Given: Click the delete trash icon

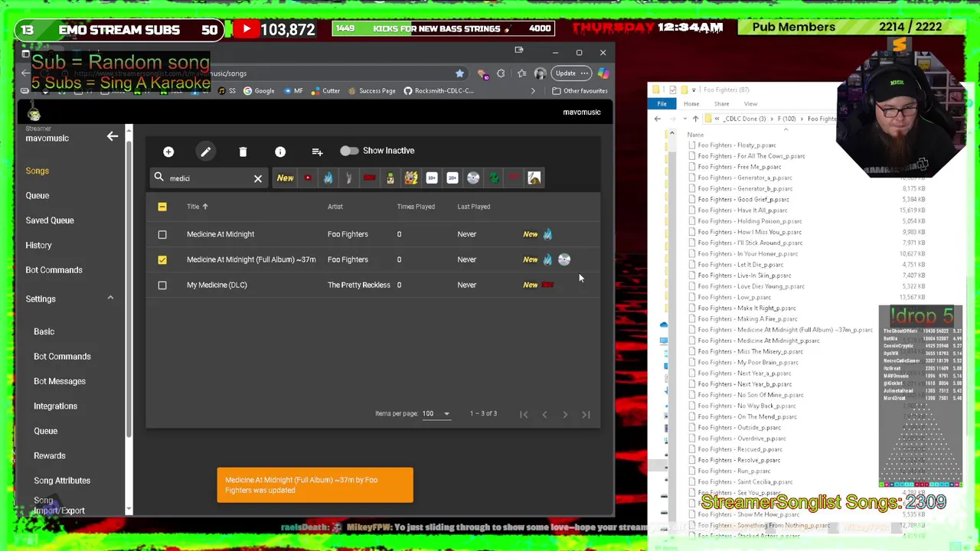Looking at the screenshot, I should pyautogui.click(x=243, y=152).
